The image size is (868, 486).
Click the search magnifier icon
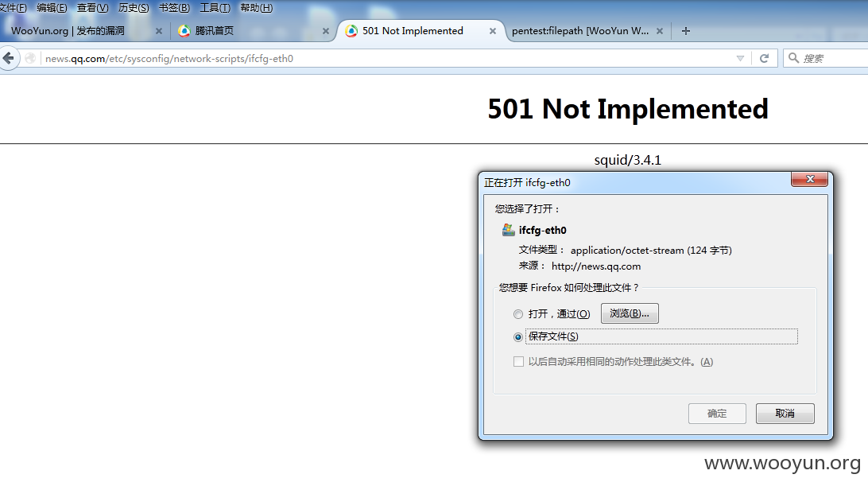(x=793, y=58)
